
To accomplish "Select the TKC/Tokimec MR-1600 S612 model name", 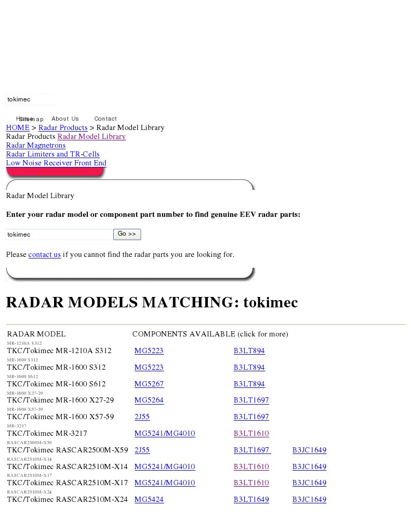I will 56,384.
